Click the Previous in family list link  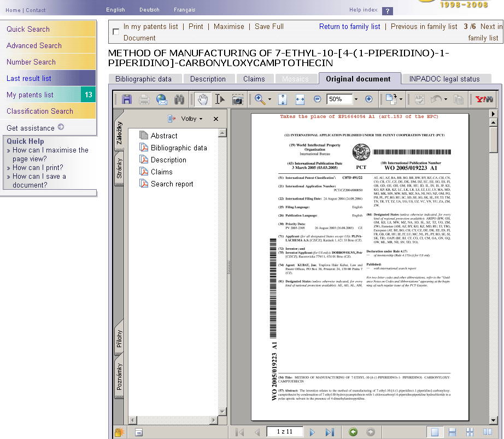[x=424, y=27]
